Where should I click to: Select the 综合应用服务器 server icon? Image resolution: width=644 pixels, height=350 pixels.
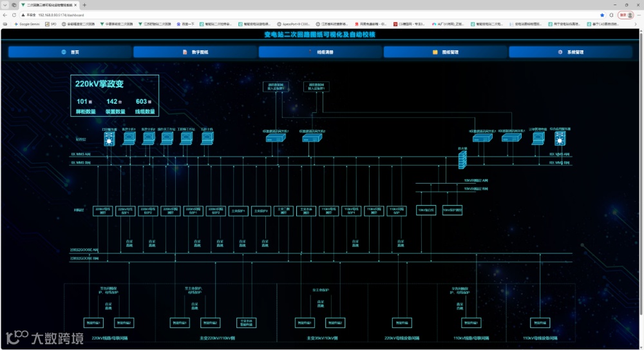tap(560, 139)
